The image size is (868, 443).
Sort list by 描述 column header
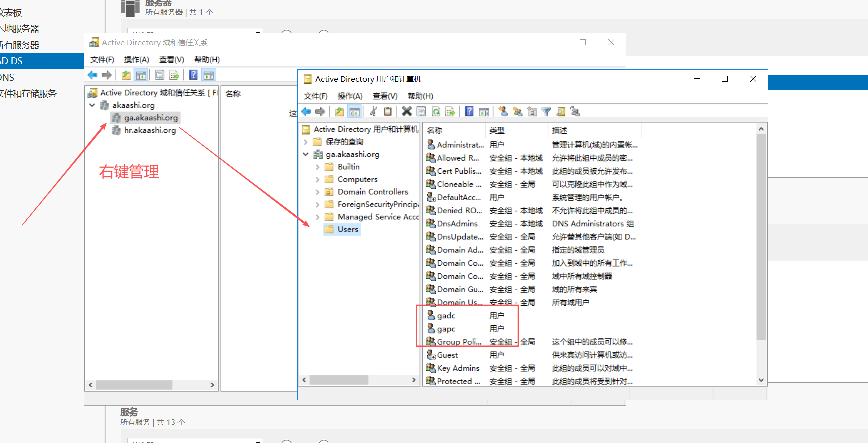click(595, 130)
